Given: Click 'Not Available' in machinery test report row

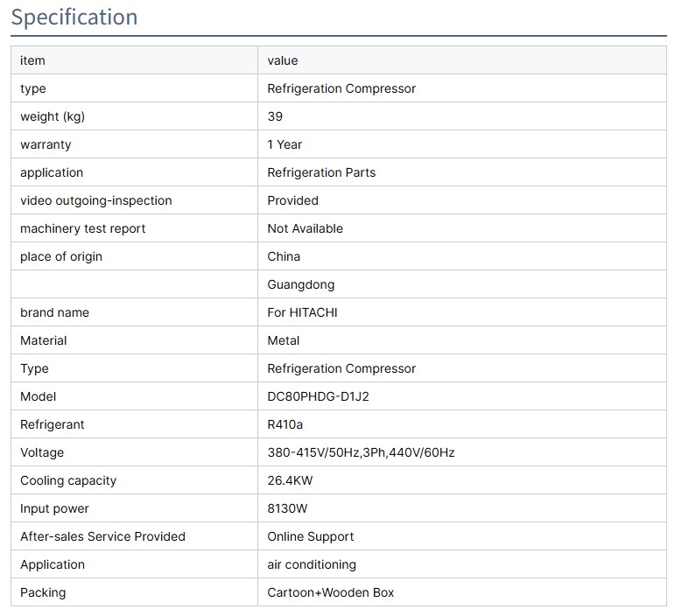Looking at the screenshot, I should click(305, 228).
